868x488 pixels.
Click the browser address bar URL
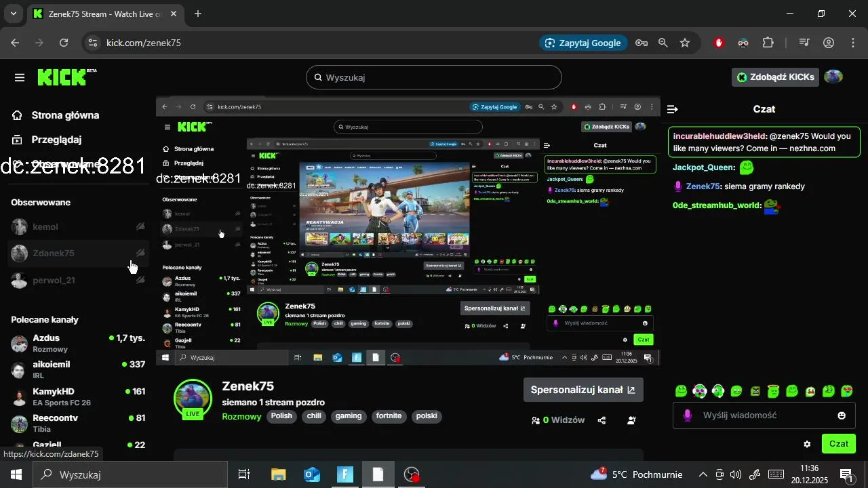point(144,43)
